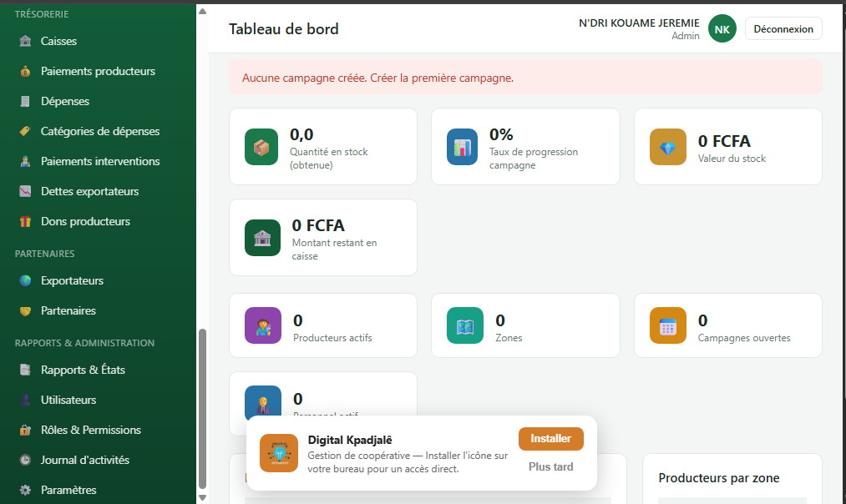This screenshot has width=846, height=504.
Task: Click the chart icon for Dettes exportateurs
Action: (25, 191)
